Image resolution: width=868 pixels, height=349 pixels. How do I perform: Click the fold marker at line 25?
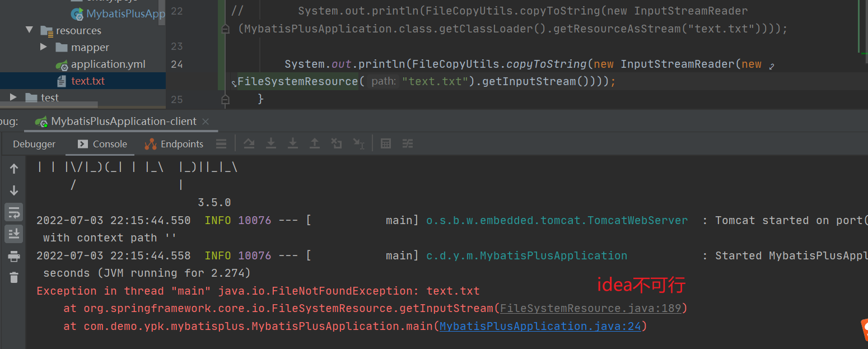coord(225,99)
